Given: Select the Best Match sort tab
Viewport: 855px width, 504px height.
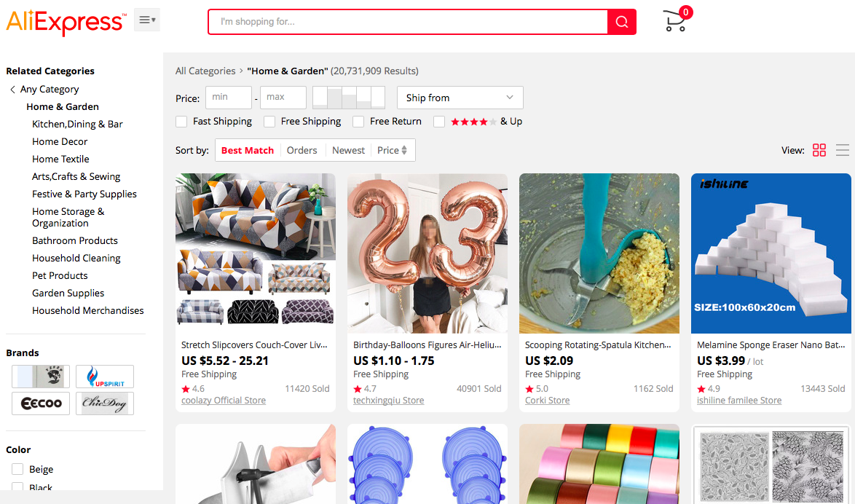Looking at the screenshot, I should [x=248, y=150].
